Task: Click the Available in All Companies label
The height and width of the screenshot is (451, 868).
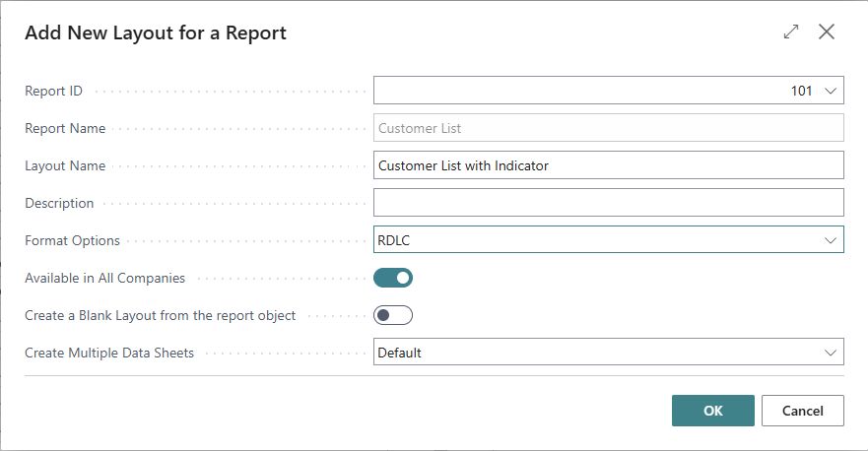Action: [104, 278]
